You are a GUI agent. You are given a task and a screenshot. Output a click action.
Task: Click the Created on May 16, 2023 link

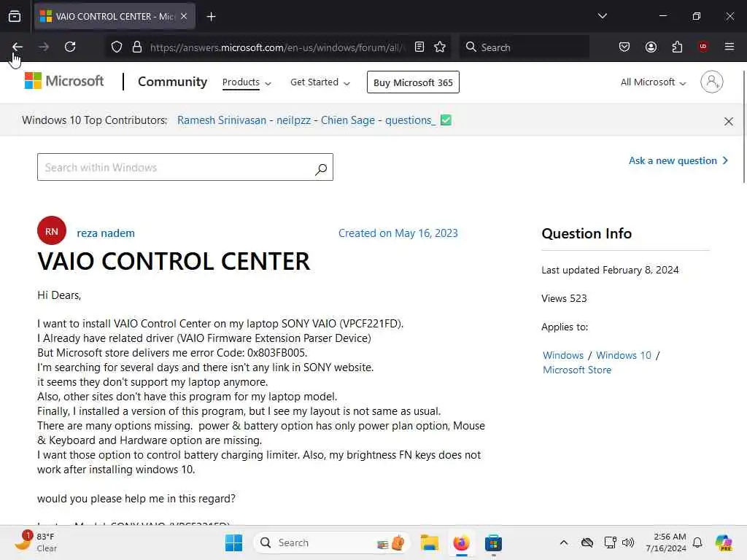point(398,233)
